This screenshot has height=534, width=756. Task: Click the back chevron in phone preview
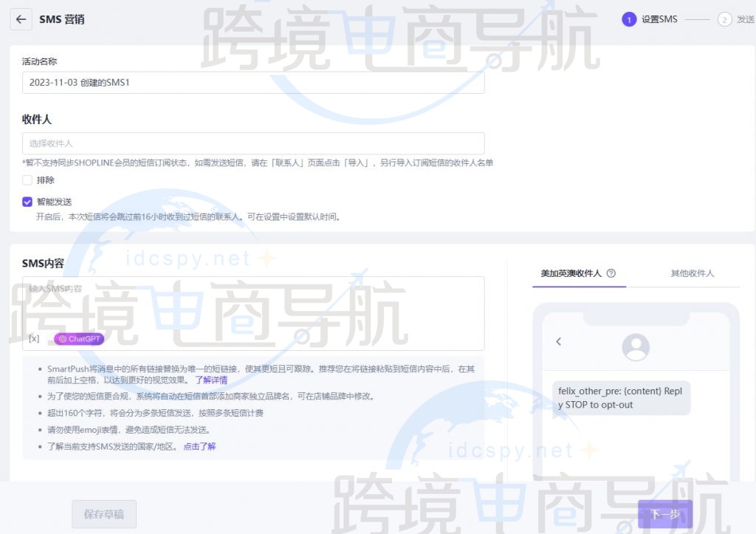point(558,341)
